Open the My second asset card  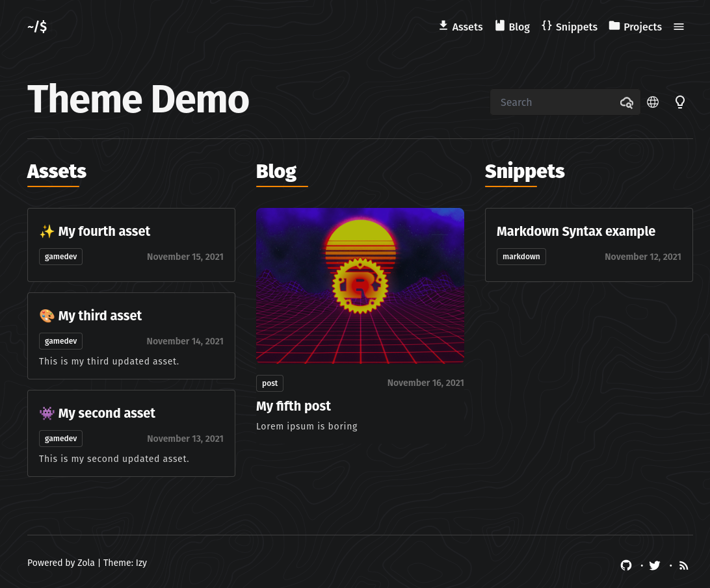tap(131, 433)
